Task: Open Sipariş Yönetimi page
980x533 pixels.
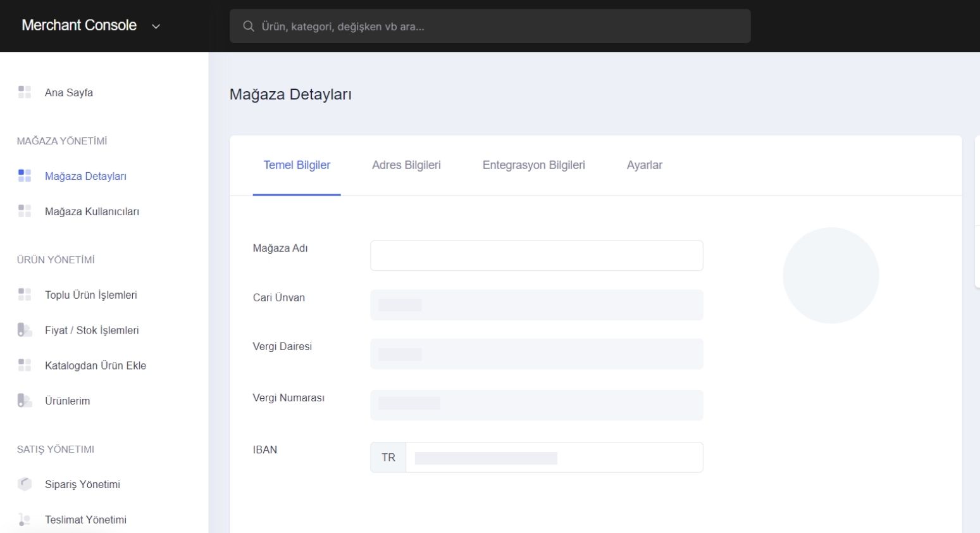Action: [x=82, y=484]
